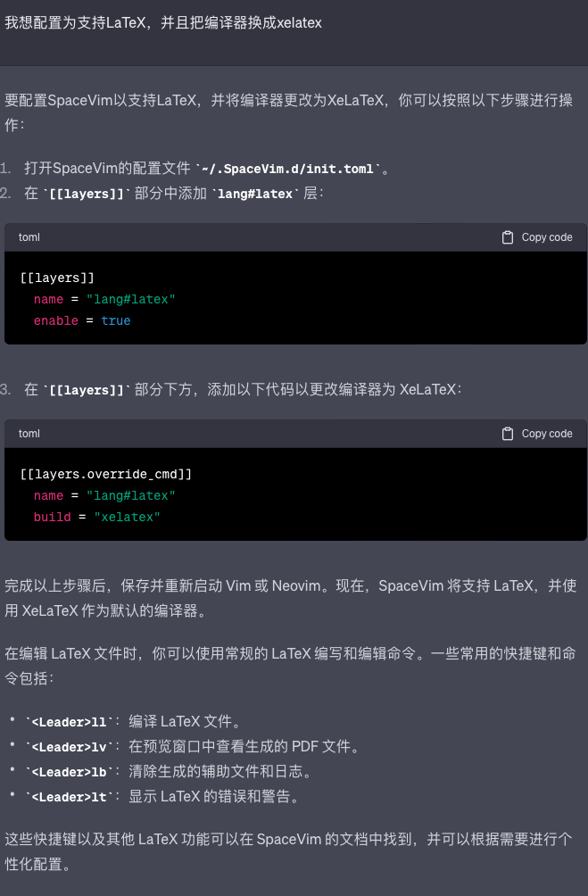Click inline [[layers]] code in step 3

click(x=87, y=391)
